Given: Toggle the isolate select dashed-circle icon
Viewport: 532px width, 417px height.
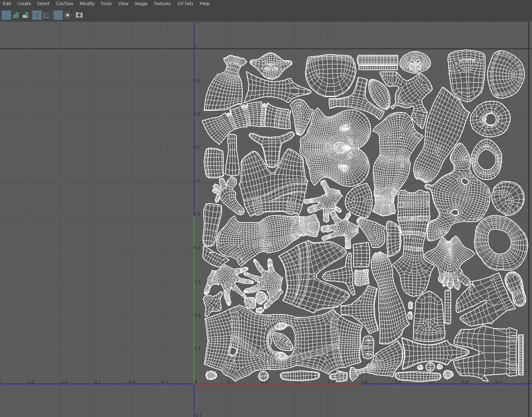Looking at the screenshot, I should [68, 15].
